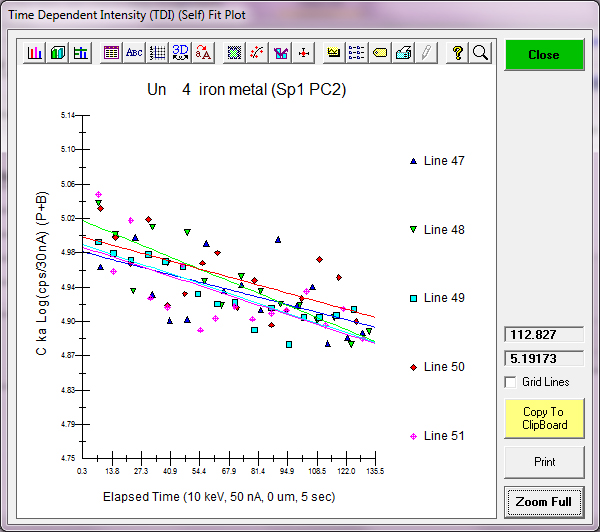Click the scatter markers style icon
600x532 pixels.
click(x=258, y=53)
